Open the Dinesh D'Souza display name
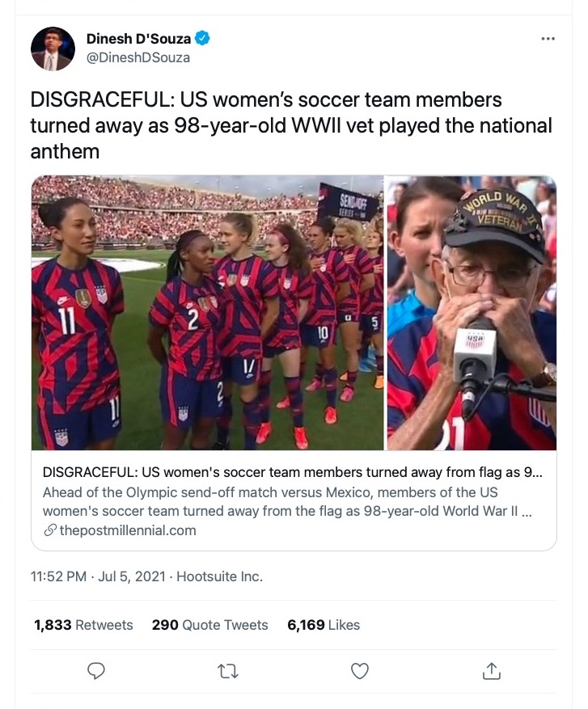 coord(137,38)
